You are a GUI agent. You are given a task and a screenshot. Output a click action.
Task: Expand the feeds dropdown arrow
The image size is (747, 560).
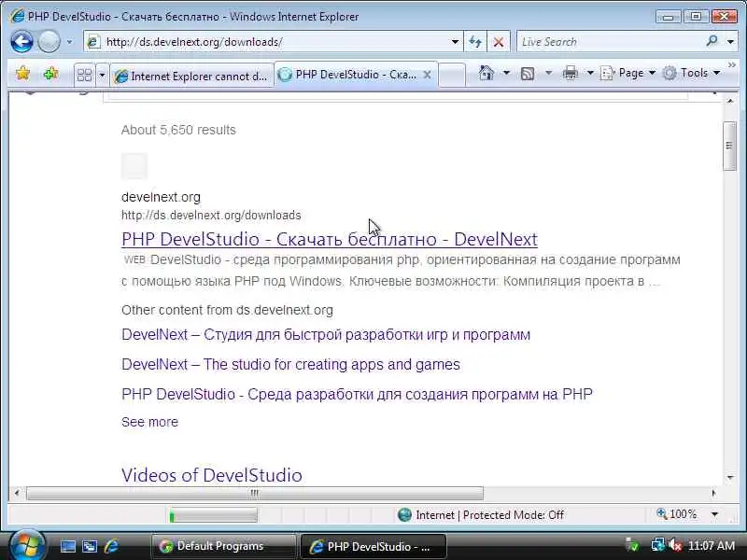(x=548, y=73)
